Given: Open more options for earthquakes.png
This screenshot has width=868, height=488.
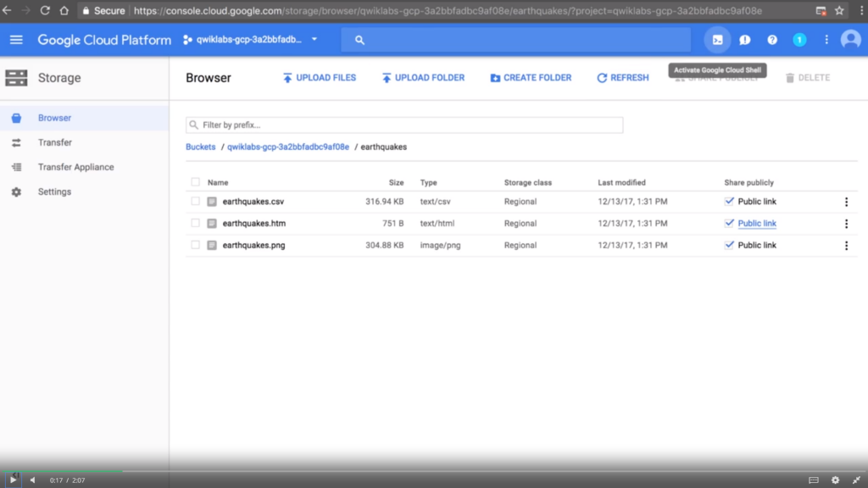Looking at the screenshot, I should point(847,245).
